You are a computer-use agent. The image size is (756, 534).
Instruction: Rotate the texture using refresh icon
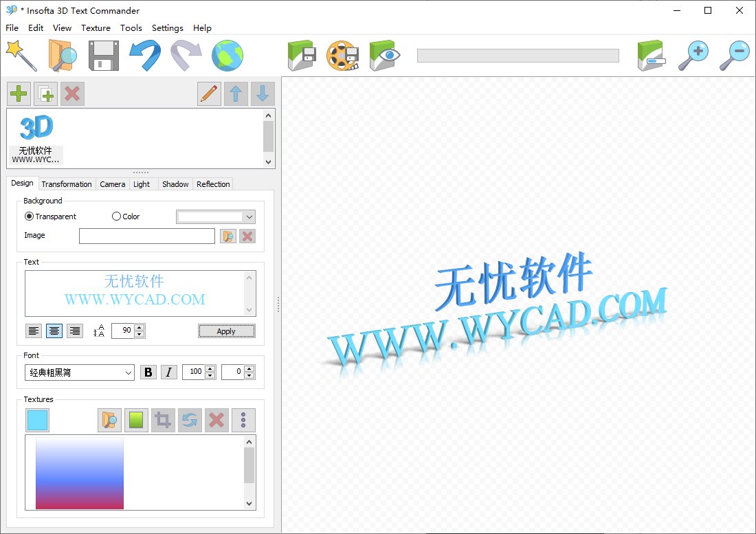coord(190,420)
